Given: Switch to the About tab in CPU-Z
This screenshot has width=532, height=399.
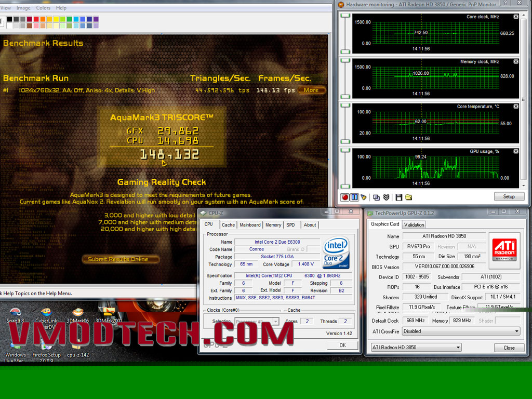Looking at the screenshot, I should coord(310,225).
